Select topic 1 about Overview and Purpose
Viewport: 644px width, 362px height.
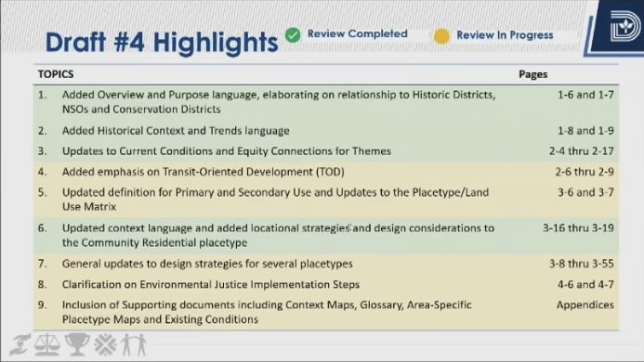pyautogui.click(x=326, y=102)
